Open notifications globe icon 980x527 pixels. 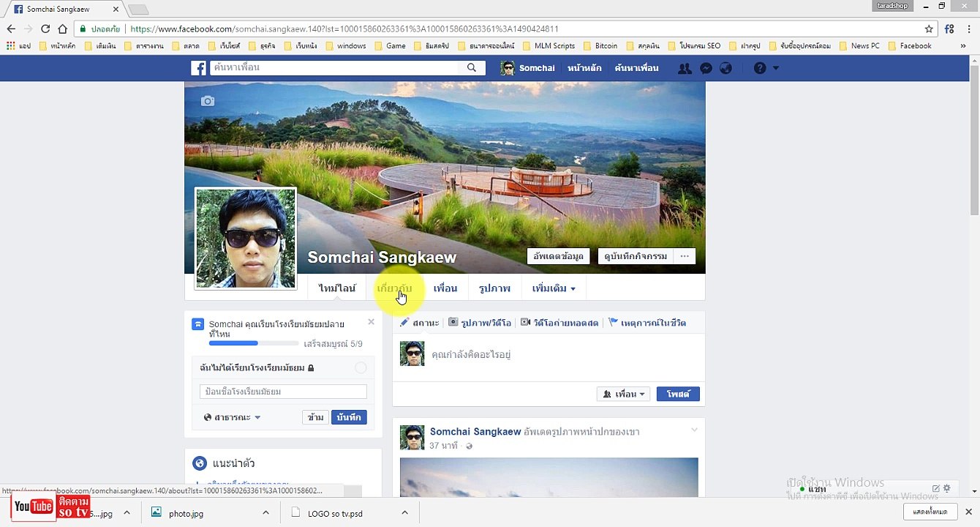point(725,68)
